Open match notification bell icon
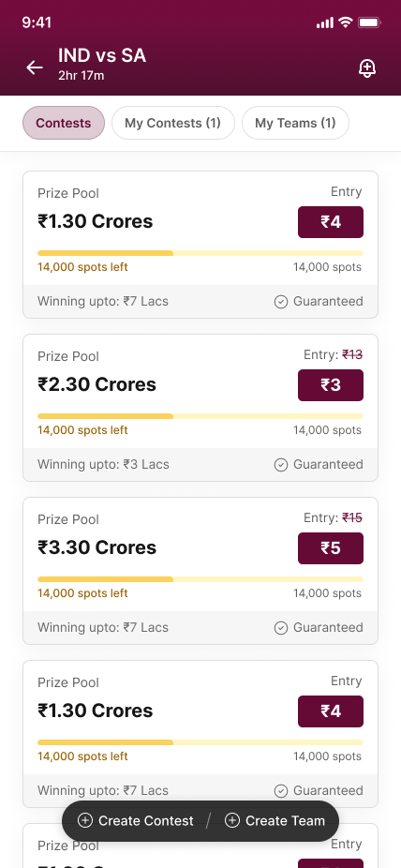Screen dimensions: 401x868 (367, 68)
